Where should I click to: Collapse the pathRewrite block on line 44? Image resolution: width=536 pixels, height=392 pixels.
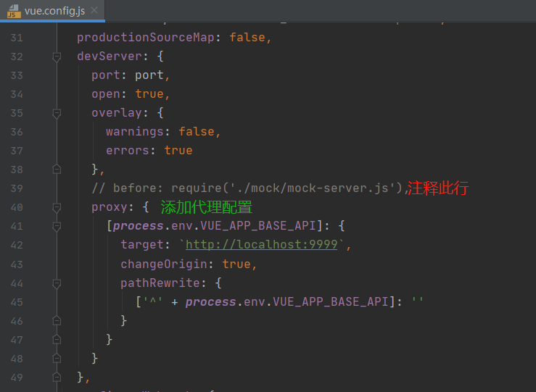coord(57,283)
